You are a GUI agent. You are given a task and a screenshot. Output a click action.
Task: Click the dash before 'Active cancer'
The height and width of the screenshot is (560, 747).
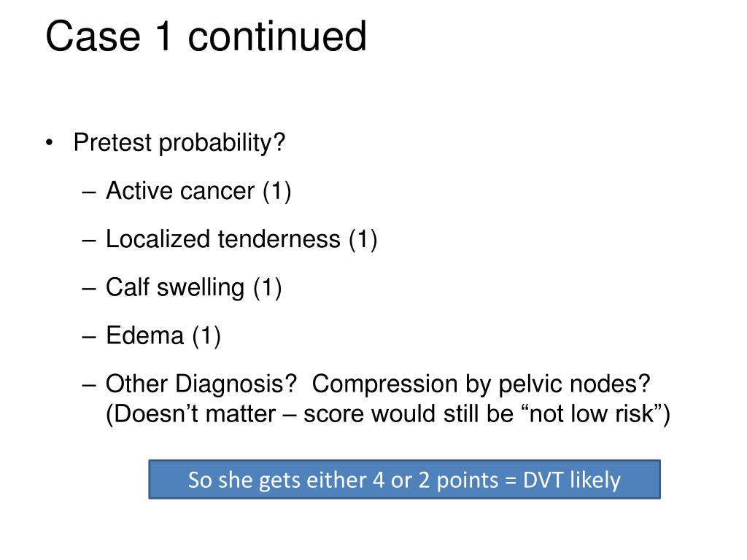89,192
